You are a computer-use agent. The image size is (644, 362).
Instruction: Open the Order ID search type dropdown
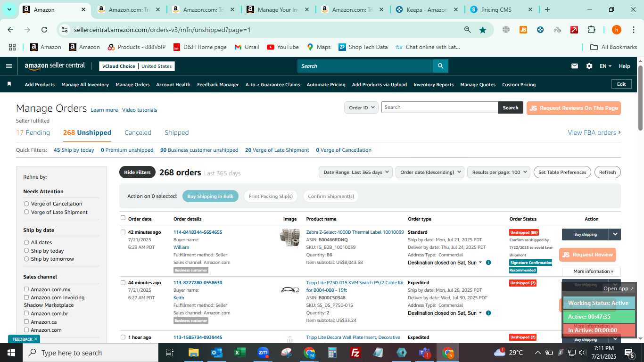(x=361, y=107)
